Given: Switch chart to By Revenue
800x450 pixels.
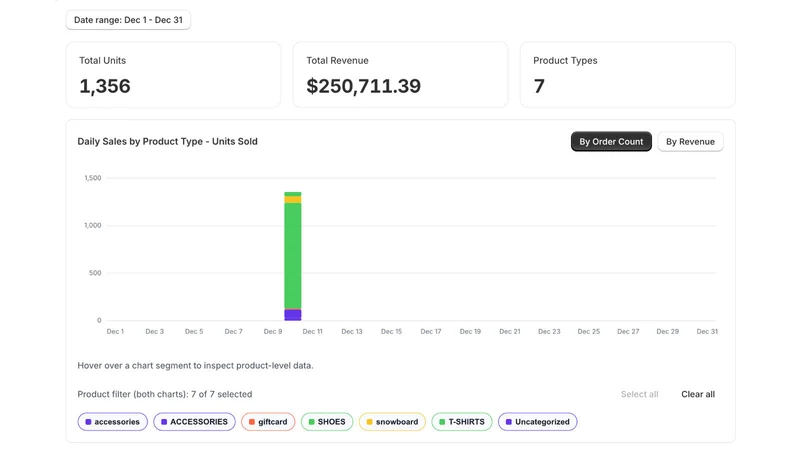Looking at the screenshot, I should point(690,142).
